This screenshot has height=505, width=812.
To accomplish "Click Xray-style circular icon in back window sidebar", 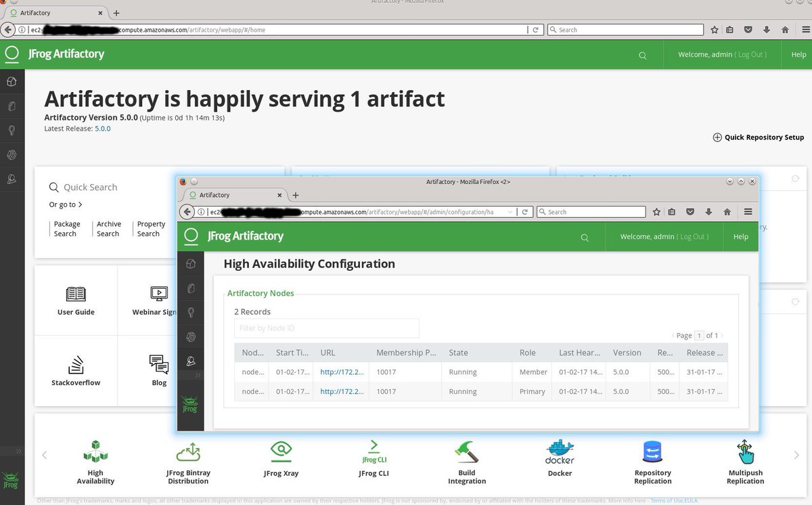I will (x=12, y=154).
